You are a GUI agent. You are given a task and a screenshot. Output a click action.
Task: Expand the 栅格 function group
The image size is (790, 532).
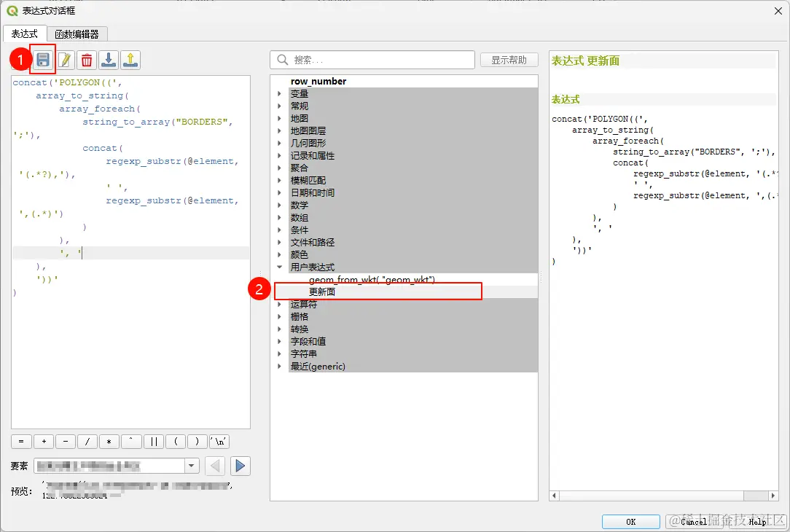click(x=280, y=317)
